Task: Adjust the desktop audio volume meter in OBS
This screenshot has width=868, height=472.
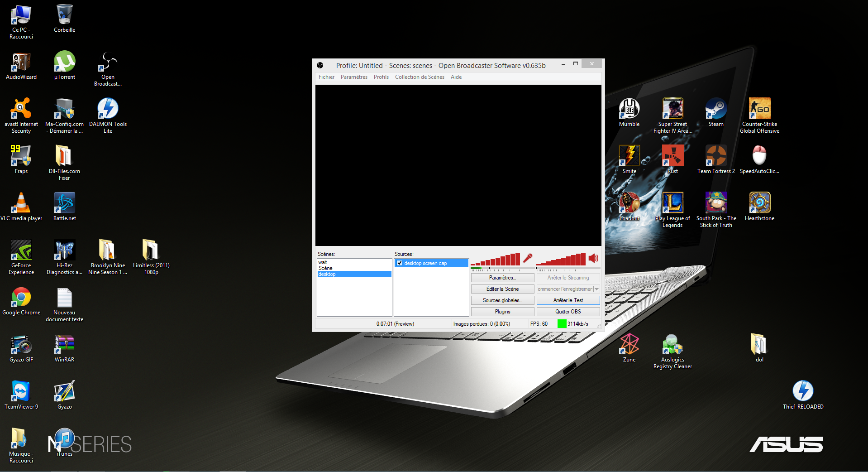Action: tap(561, 259)
